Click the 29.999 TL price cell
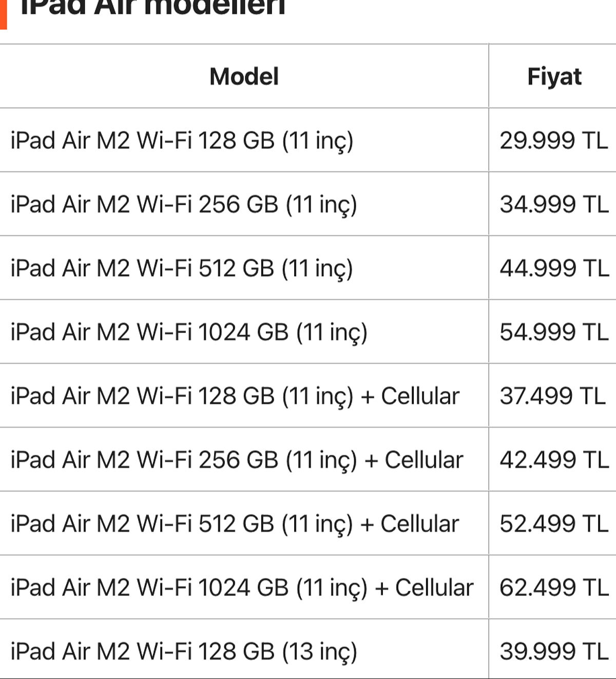The width and height of the screenshot is (616, 679). pyautogui.click(x=554, y=140)
